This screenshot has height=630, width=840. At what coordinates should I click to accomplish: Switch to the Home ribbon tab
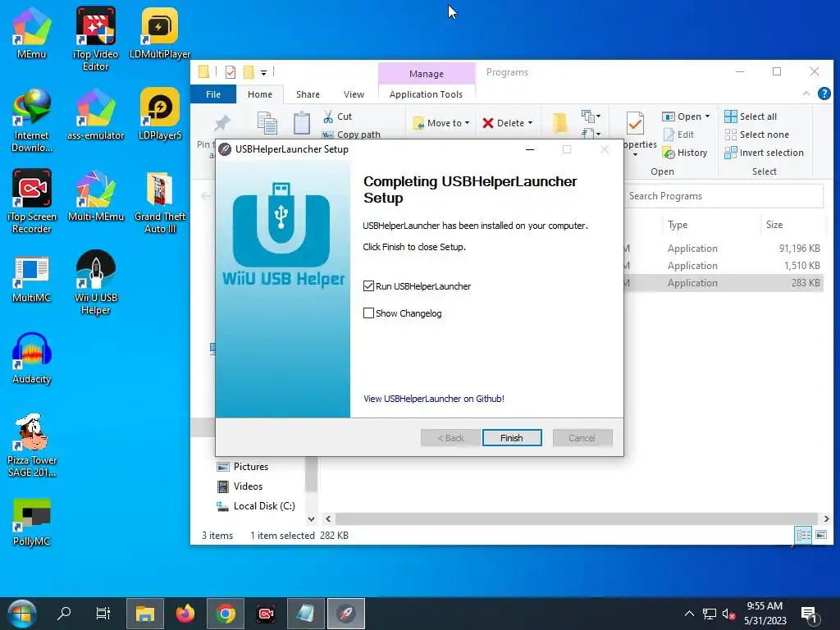click(x=260, y=94)
